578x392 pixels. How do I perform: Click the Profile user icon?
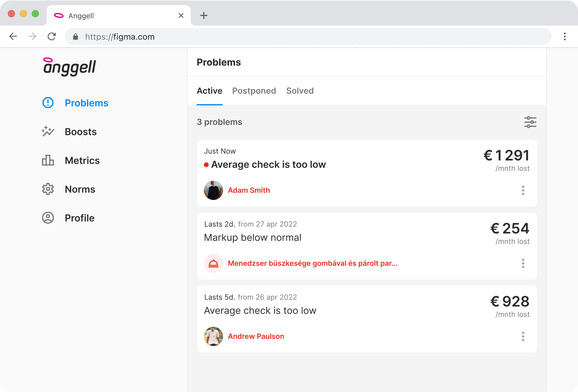click(x=48, y=218)
